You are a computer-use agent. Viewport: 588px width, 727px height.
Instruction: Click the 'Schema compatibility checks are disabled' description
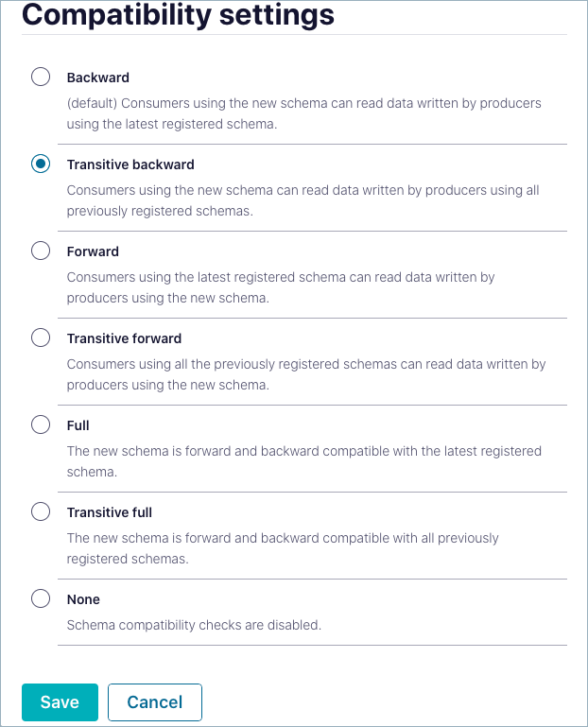pyautogui.click(x=194, y=625)
